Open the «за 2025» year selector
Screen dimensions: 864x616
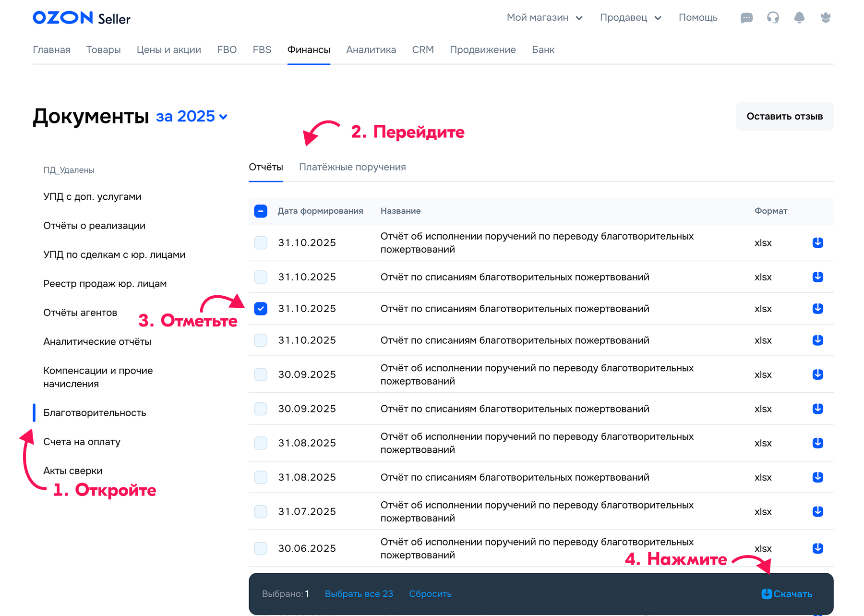(192, 116)
